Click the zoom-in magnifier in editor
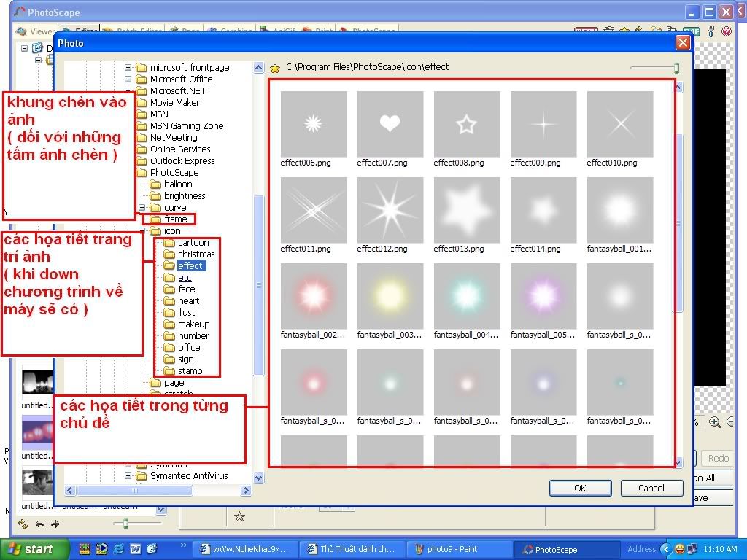 715,422
